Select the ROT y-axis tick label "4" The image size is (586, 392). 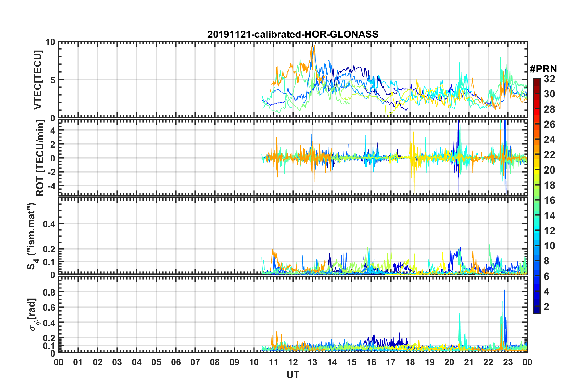point(52,130)
